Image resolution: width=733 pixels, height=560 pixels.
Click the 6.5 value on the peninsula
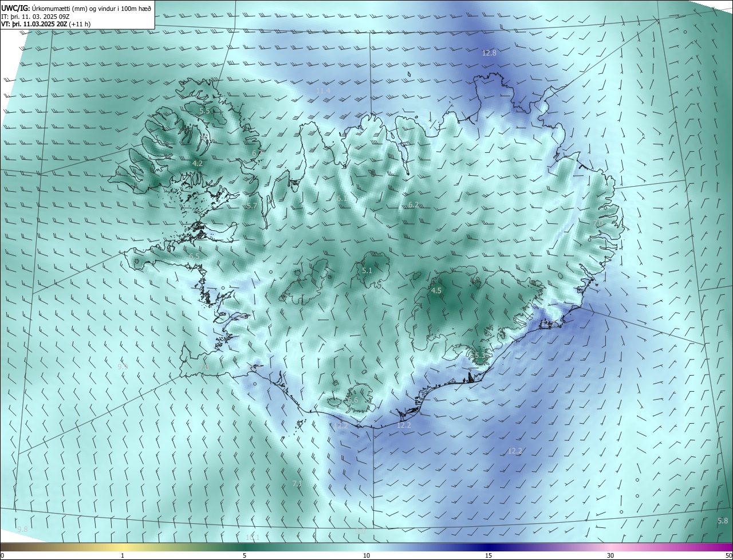click(195, 256)
